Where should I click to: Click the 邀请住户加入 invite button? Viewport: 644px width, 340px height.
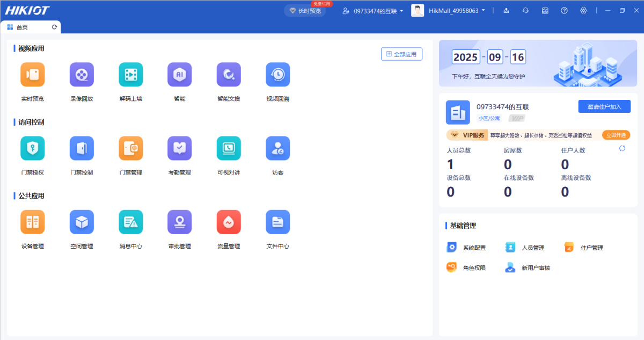(604, 106)
